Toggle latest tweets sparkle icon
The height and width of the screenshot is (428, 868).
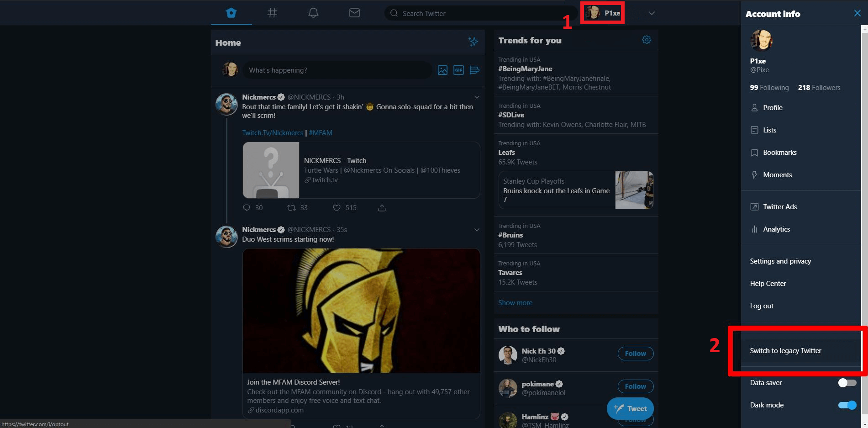click(473, 42)
